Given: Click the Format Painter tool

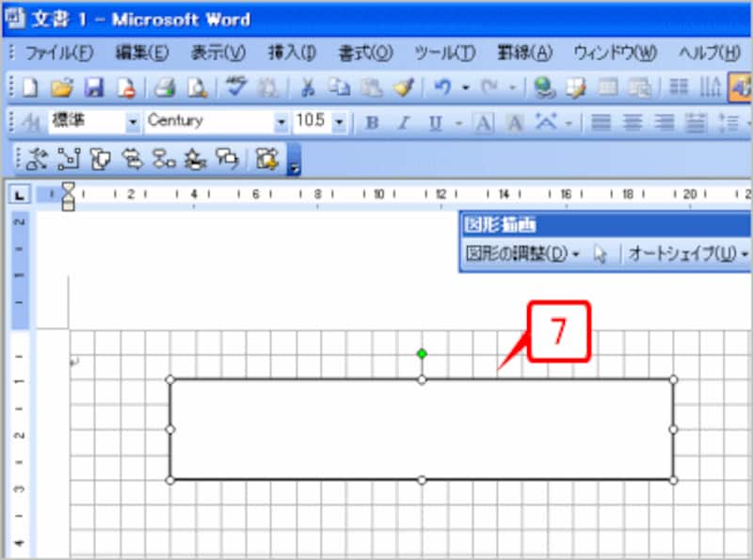Looking at the screenshot, I should click(403, 88).
